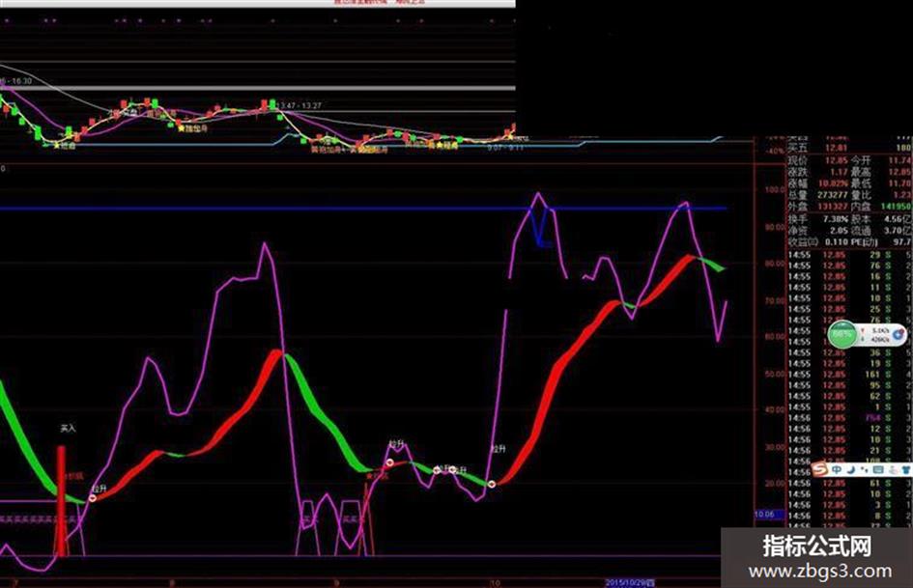The height and width of the screenshot is (588, 913).
Task: Open the soft keyboard icon on Sogou bar
Action: pos(878,469)
